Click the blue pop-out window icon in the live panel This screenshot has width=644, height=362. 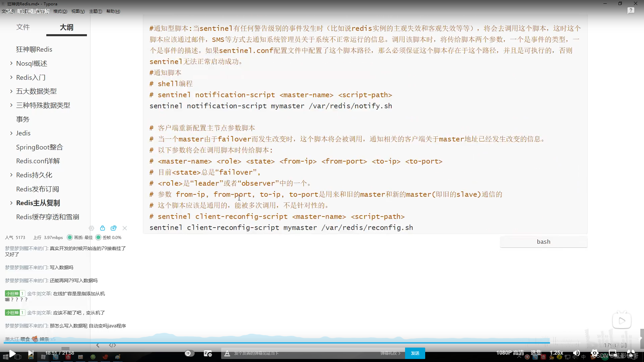tap(113, 228)
